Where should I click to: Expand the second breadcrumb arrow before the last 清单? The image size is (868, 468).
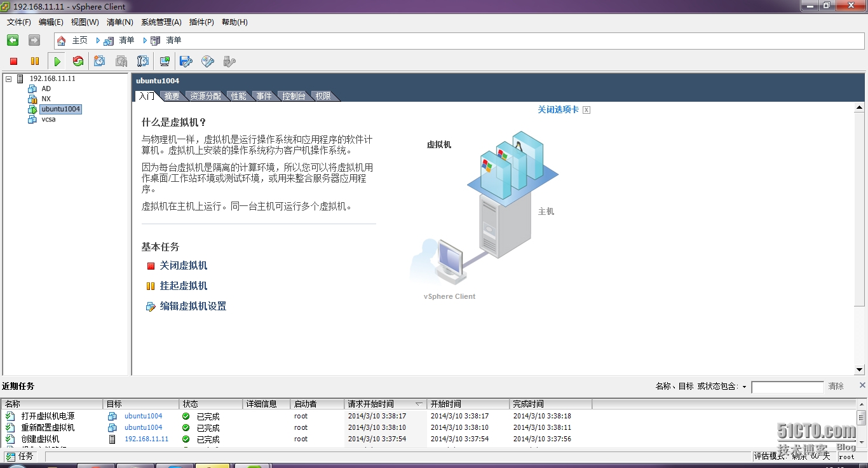tap(145, 41)
